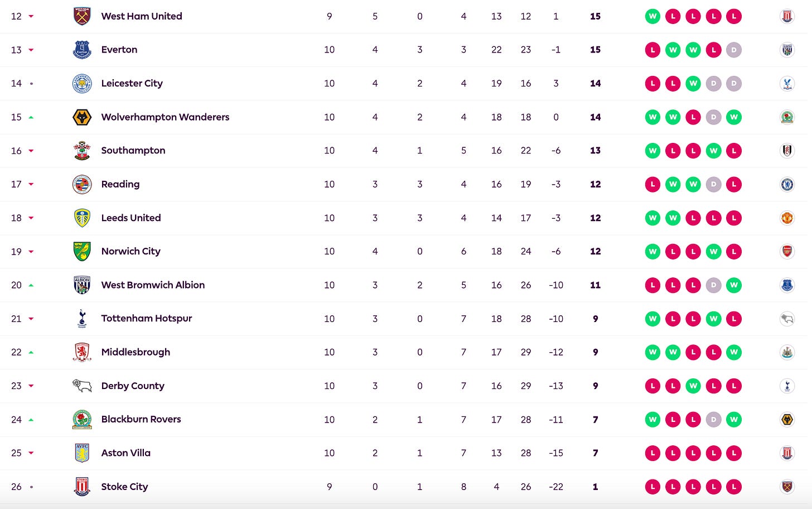Click the Tottenham Hotspur cockerel logo
The height and width of the screenshot is (509, 812).
(x=82, y=319)
